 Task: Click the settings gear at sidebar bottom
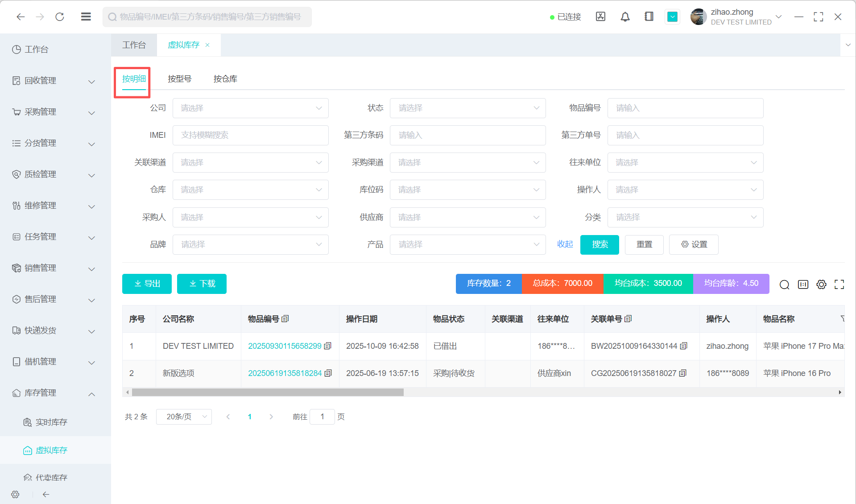(x=15, y=494)
